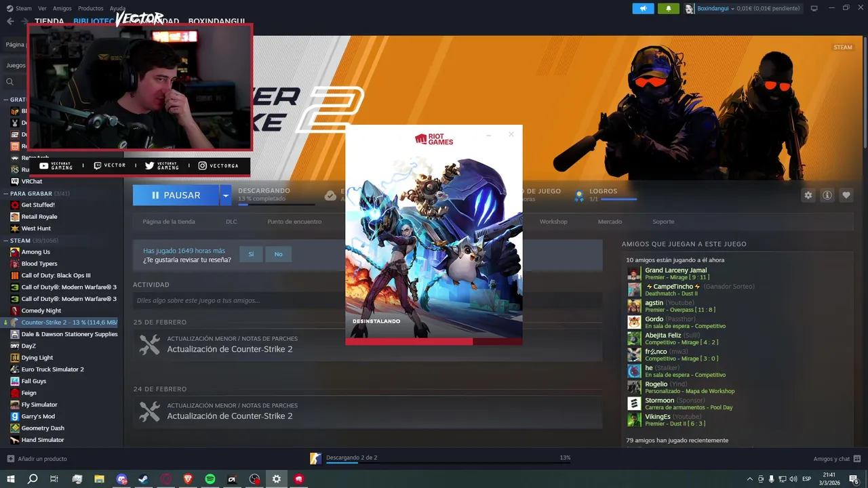Open Steam announcements megaphone button
The height and width of the screenshot is (488, 868).
(x=643, y=8)
